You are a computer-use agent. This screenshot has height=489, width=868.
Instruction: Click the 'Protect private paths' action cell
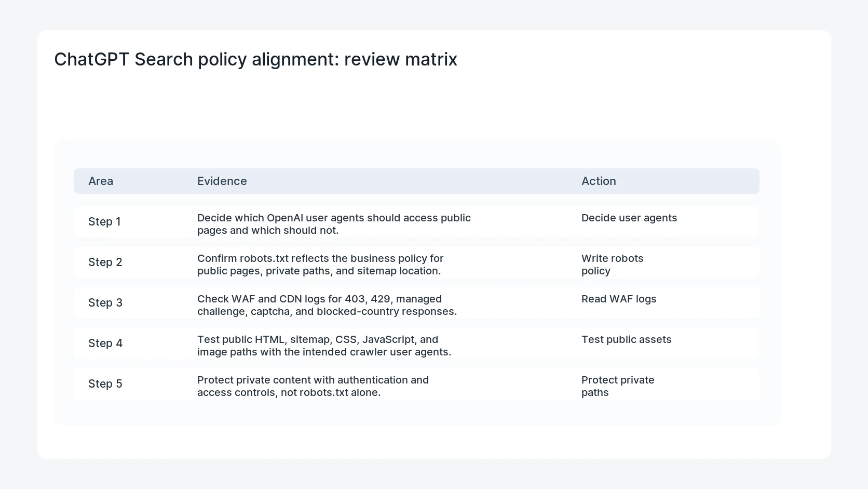pyautogui.click(x=618, y=386)
